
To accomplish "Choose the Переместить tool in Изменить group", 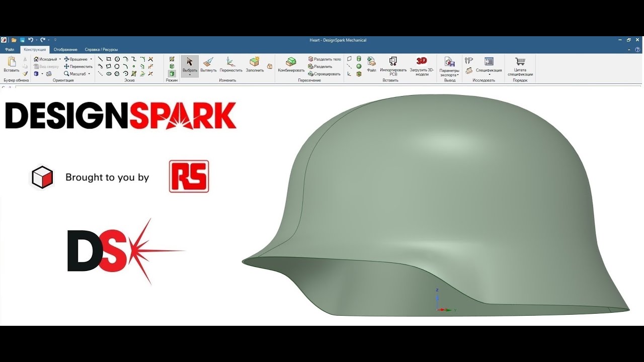I will [x=231, y=64].
